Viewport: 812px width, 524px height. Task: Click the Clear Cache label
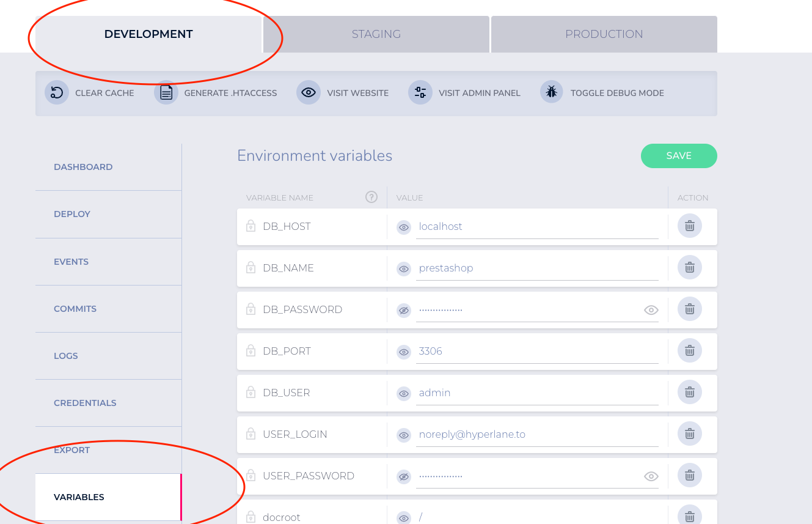pyautogui.click(x=104, y=93)
